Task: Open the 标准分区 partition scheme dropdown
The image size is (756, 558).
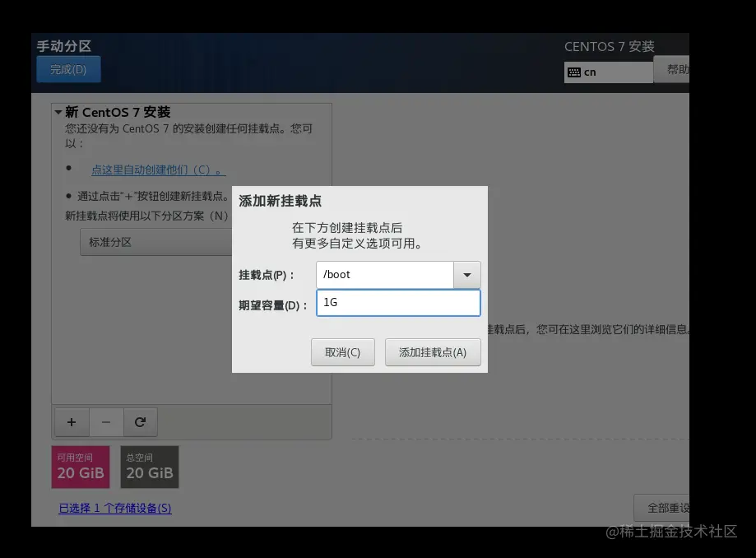Action: point(156,242)
